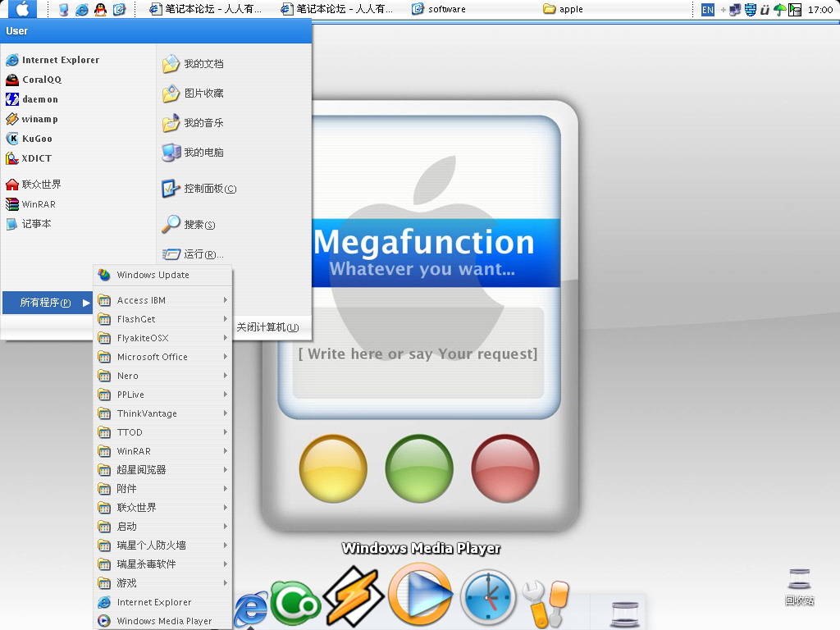This screenshot has height=630, width=840.
Task: Open 我的电脑 in the Start menu
Action: click(x=193, y=152)
